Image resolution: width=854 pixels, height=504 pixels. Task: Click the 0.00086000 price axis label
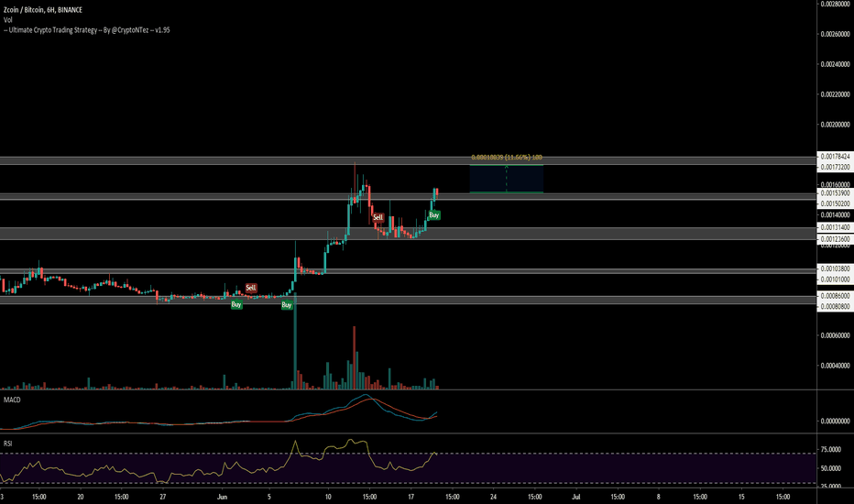point(835,296)
